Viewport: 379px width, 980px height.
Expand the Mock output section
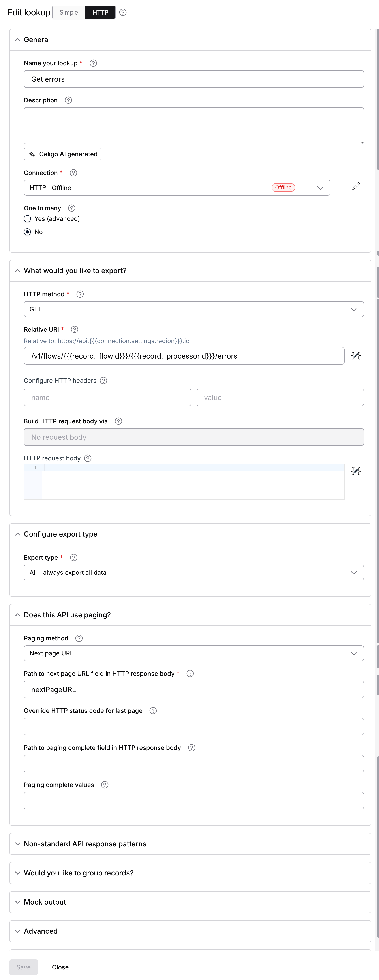[x=45, y=902]
